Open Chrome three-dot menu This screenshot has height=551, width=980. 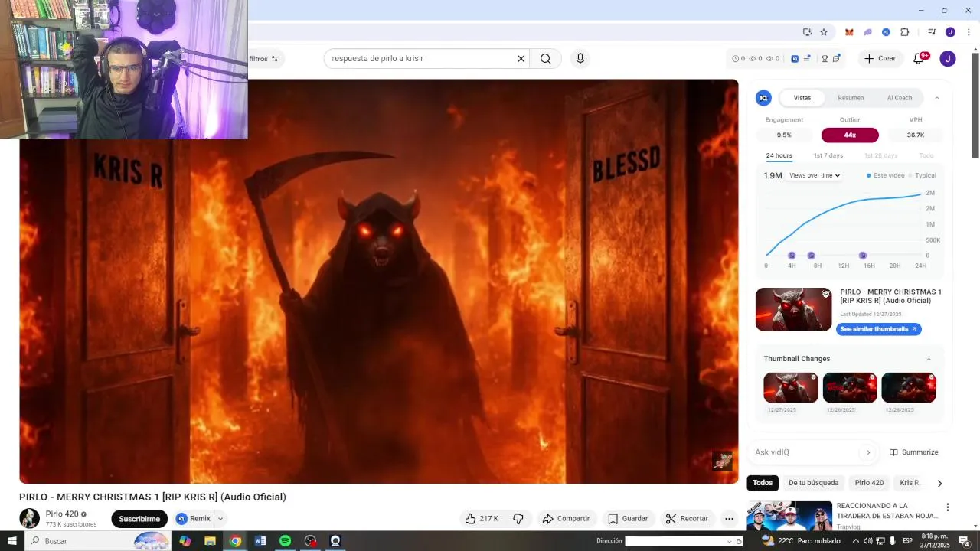969,32
